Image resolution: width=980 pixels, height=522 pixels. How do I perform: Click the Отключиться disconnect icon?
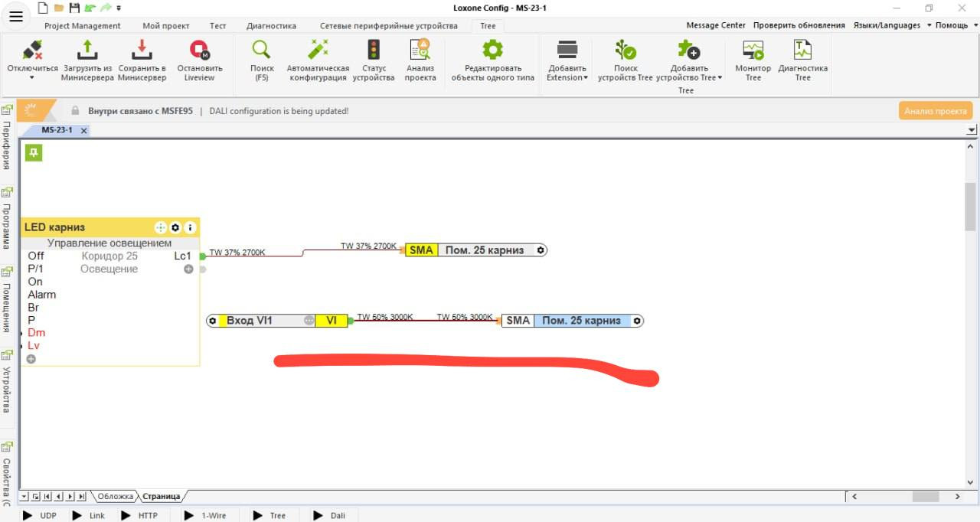[32, 50]
